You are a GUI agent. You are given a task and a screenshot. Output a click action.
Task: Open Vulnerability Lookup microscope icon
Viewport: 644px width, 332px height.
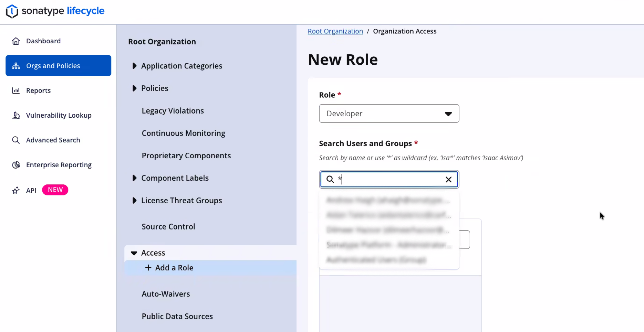click(16, 115)
